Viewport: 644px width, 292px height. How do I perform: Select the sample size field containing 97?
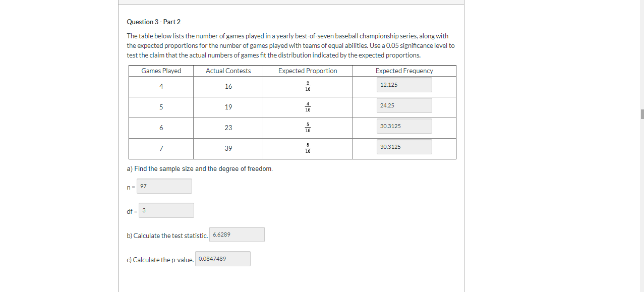[x=164, y=186]
